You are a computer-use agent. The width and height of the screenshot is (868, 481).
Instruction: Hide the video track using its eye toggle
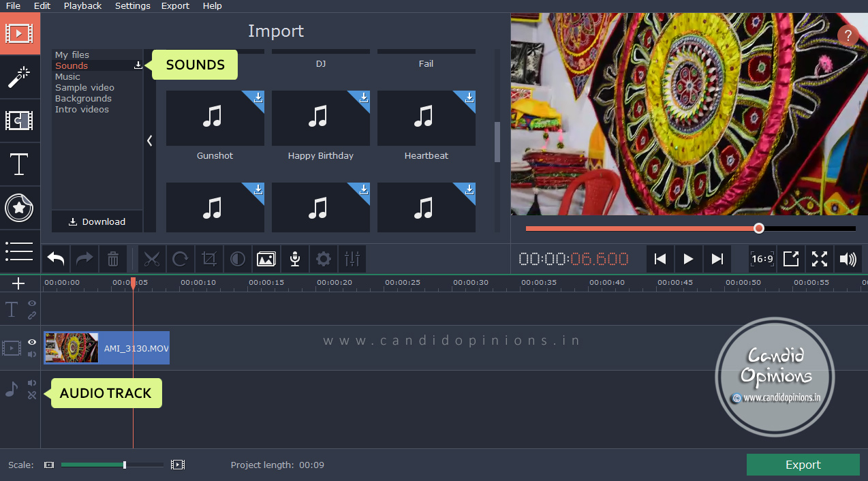(31, 343)
